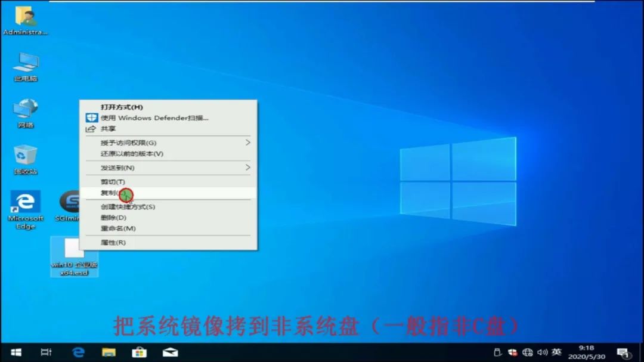Open Grant access to (G) submenu
644x362 pixels.
point(168,143)
